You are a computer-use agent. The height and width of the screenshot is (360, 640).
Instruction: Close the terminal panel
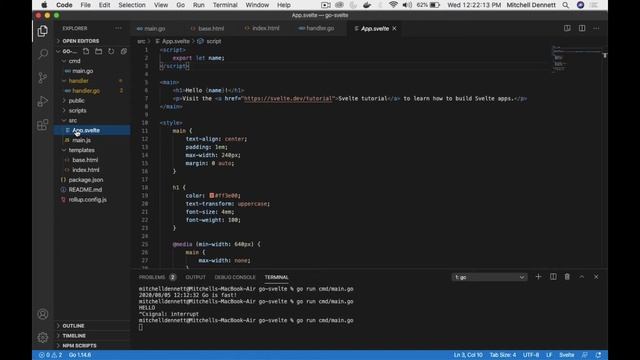pos(596,277)
